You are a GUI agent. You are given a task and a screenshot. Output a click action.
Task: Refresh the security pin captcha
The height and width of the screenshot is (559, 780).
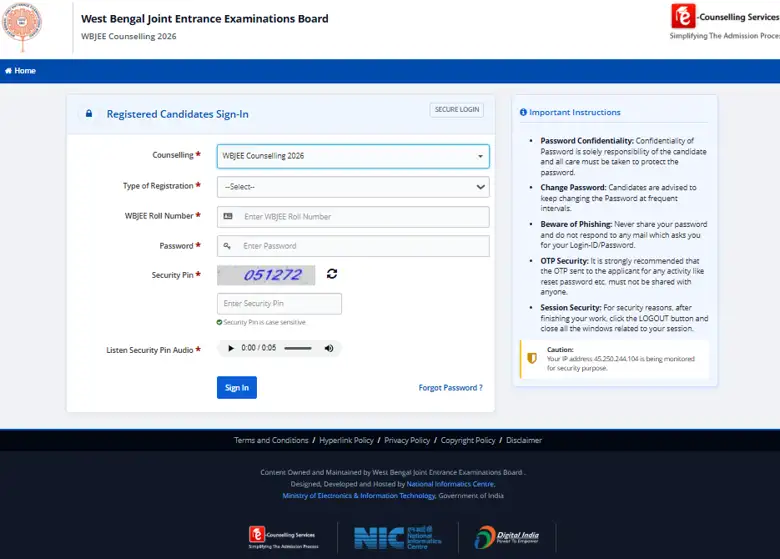click(332, 274)
